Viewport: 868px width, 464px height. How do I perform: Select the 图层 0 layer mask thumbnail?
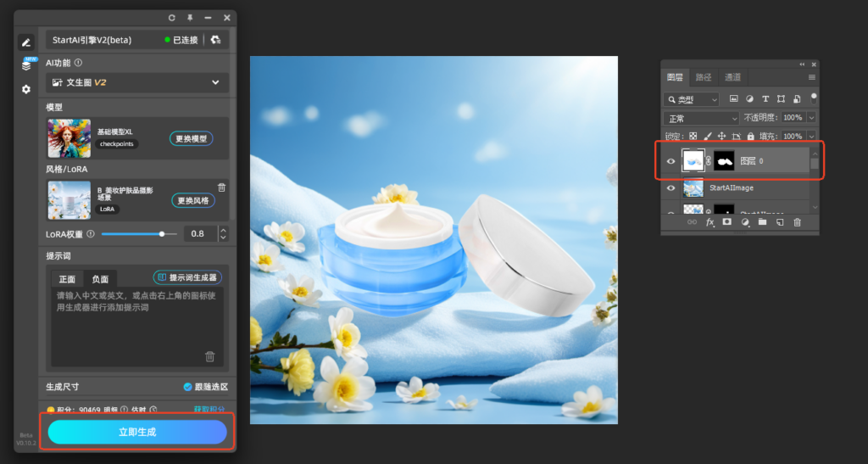[x=724, y=161]
